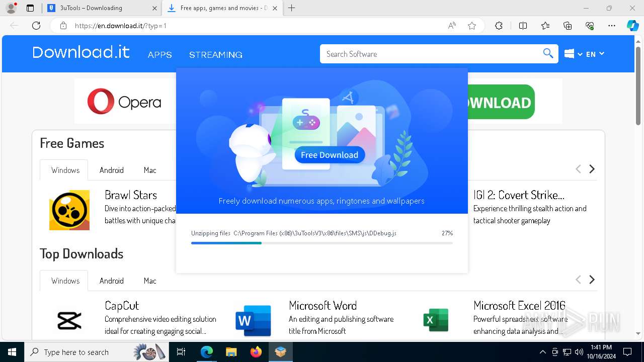Click the Download.it logo

coord(81,52)
